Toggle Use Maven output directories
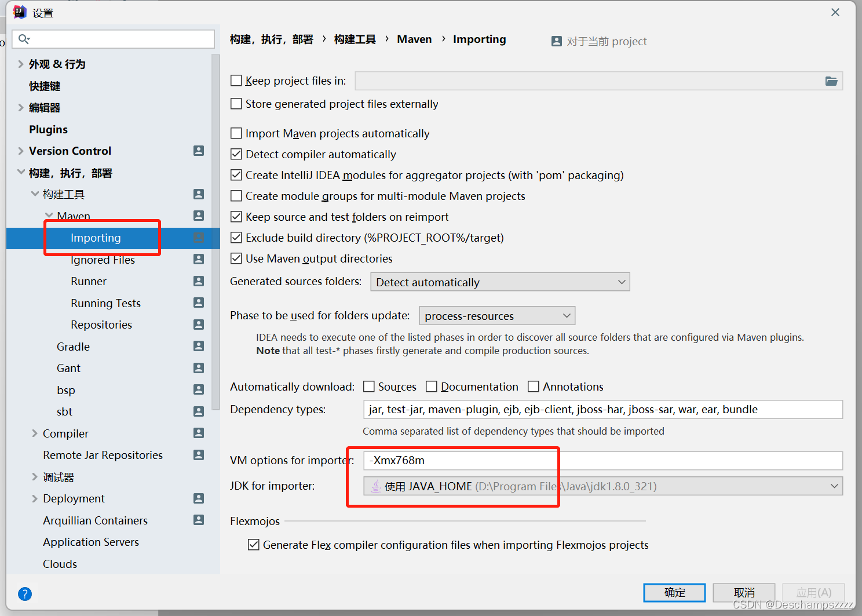The image size is (862, 616). tap(236, 258)
